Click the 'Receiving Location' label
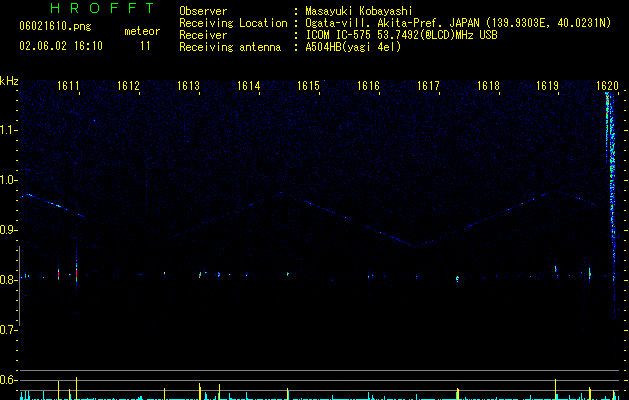Image resolution: width=629 pixels, height=400 pixels. tap(233, 23)
